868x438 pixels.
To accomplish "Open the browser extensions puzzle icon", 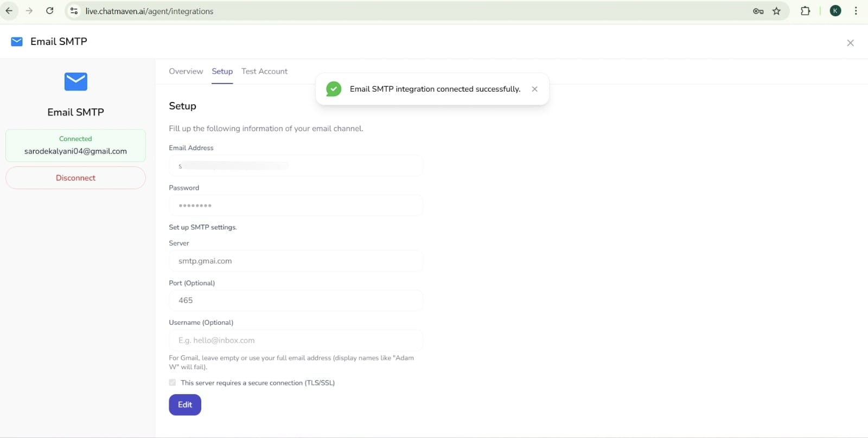I will point(805,11).
